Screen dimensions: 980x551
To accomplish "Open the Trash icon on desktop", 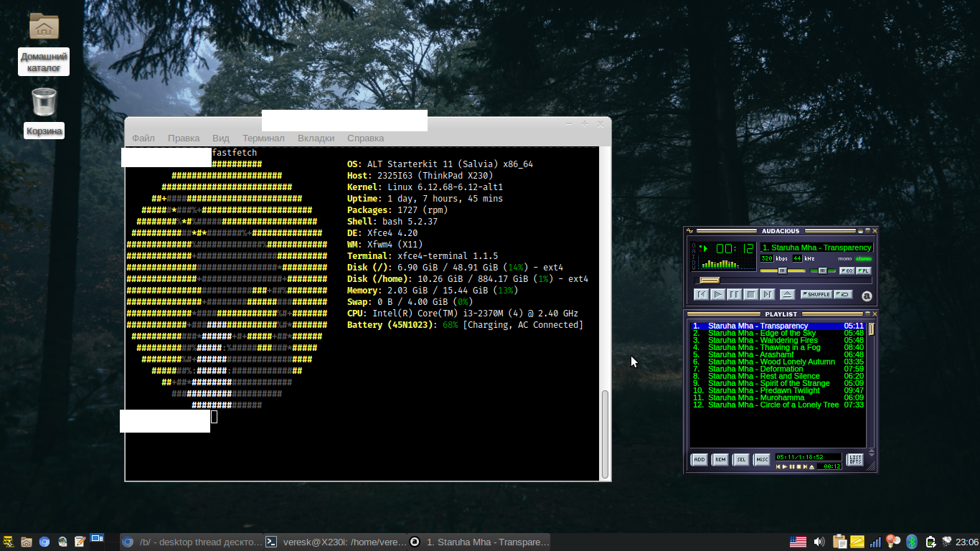I will (44, 102).
